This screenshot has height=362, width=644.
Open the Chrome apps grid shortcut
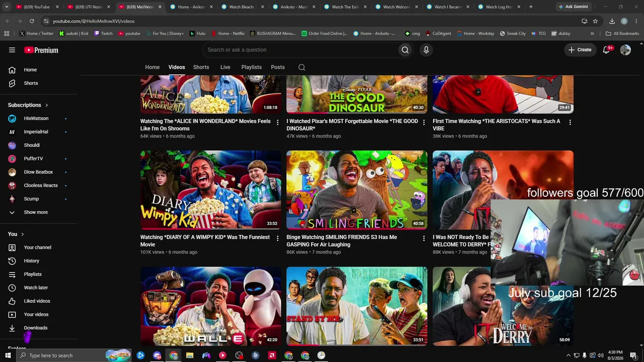click(7, 34)
